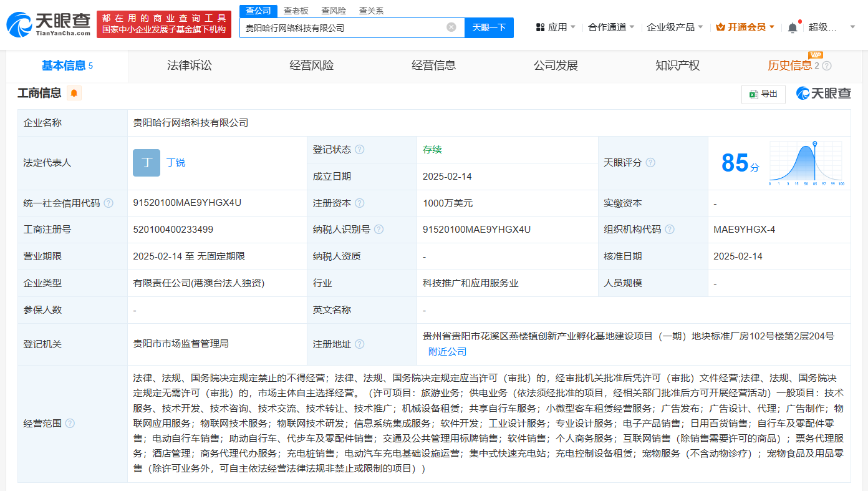This screenshot has height=491, width=868.
Task: Click the help icon beside 天眼评分
Action: coord(650,162)
